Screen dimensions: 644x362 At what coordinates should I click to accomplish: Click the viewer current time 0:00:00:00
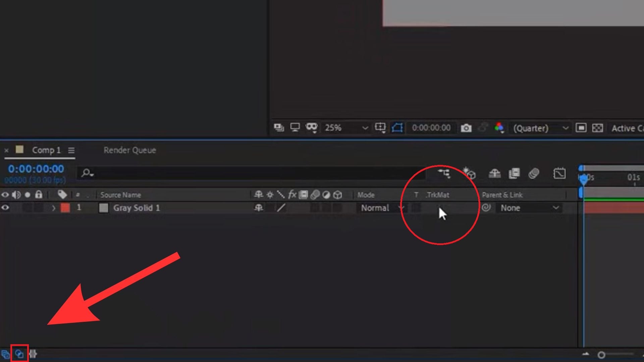point(431,128)
